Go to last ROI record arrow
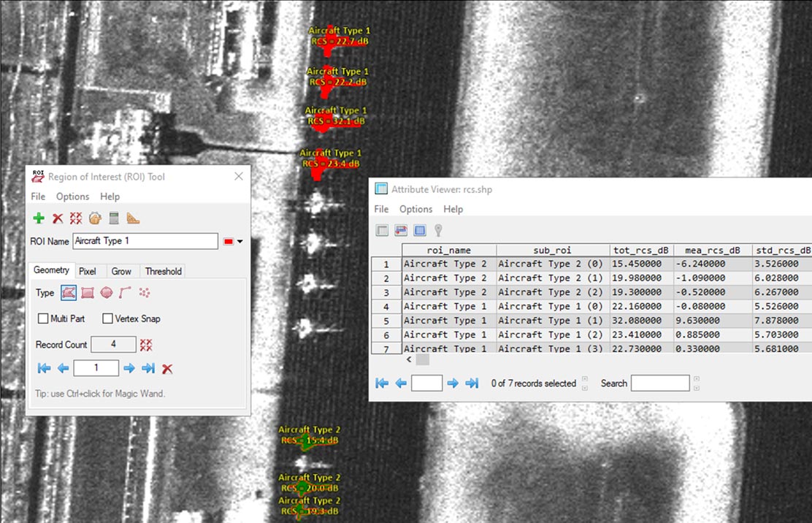The width and height of the screenshot is (812, 523). 148,368
